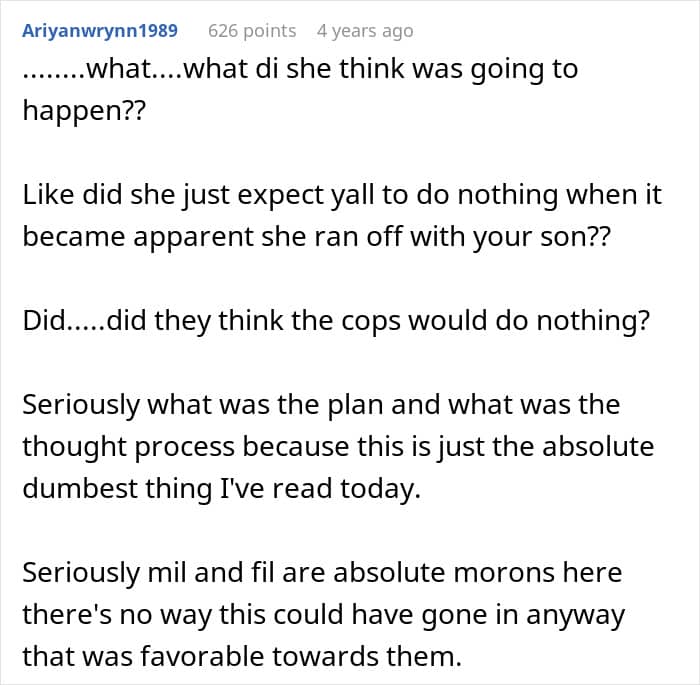700x685 pixels.
Task: Click the 626 points score
Action: tap(252, 31)
